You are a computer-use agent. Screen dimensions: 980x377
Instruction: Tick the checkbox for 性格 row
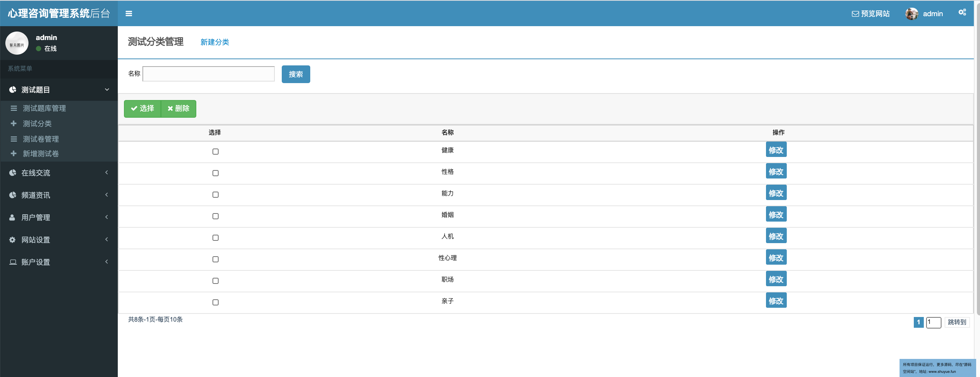[216, 173]
